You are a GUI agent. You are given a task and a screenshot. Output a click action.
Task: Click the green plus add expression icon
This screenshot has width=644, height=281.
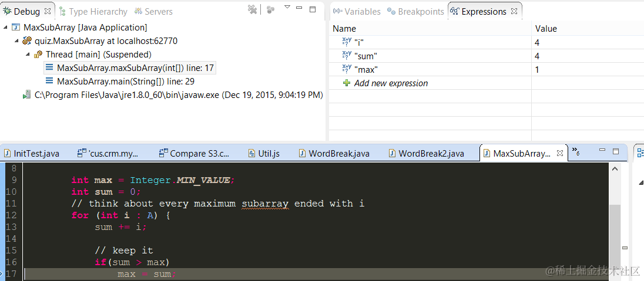pyautogui.click(x=347, y=83)
